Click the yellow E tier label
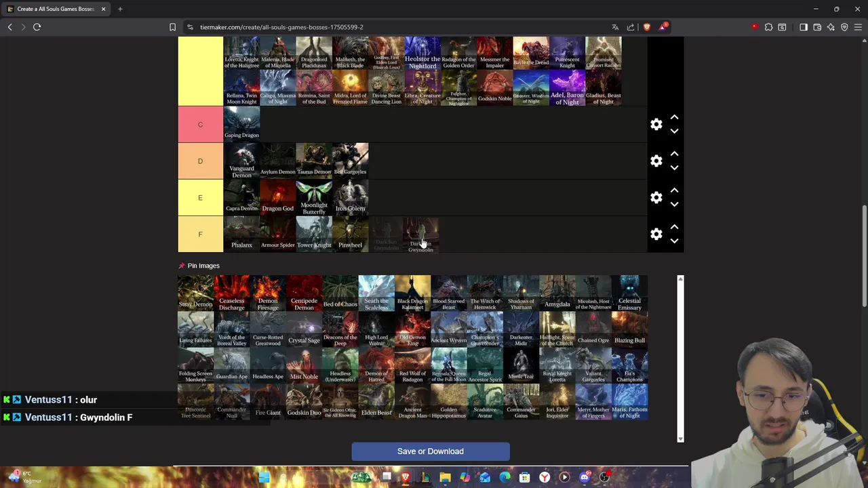 200,197
